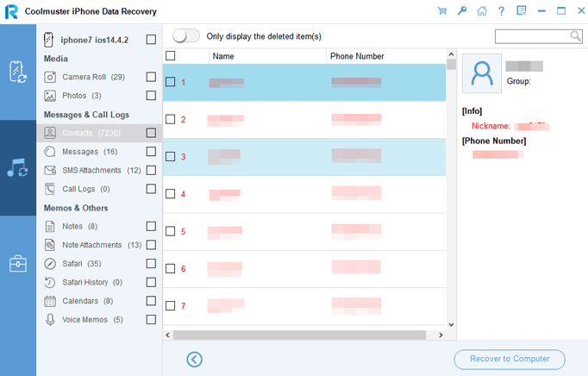Tick the SMS Attachments checkbox
The image size is (588, 376).
point(151,170)
